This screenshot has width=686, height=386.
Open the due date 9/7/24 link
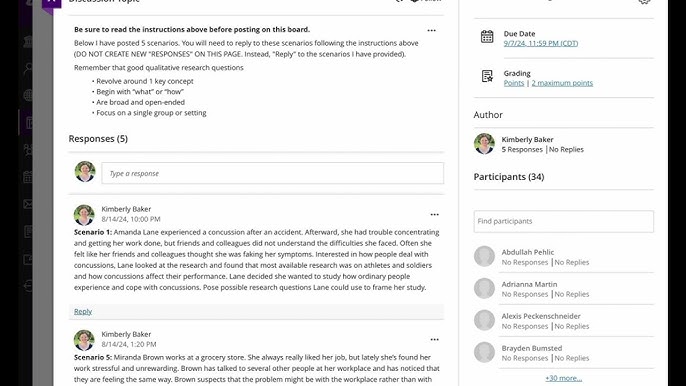pyautogui.click(x=541, y=43)
